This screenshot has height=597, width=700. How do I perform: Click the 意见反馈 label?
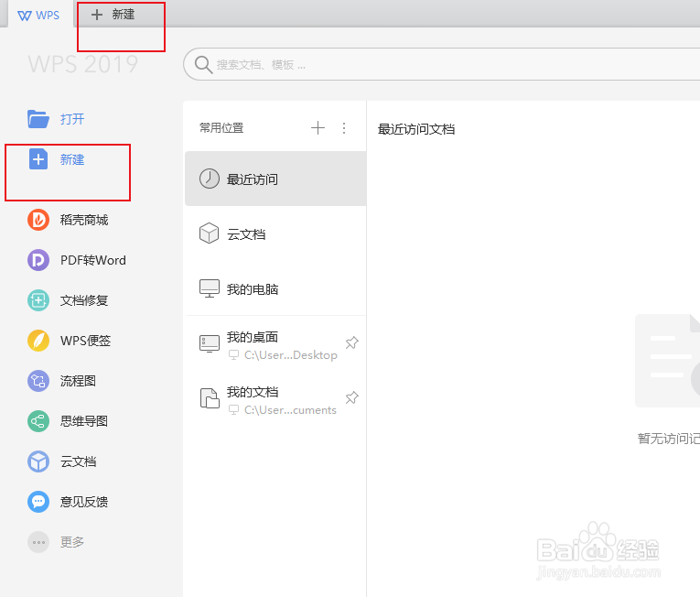pos(84,502)
